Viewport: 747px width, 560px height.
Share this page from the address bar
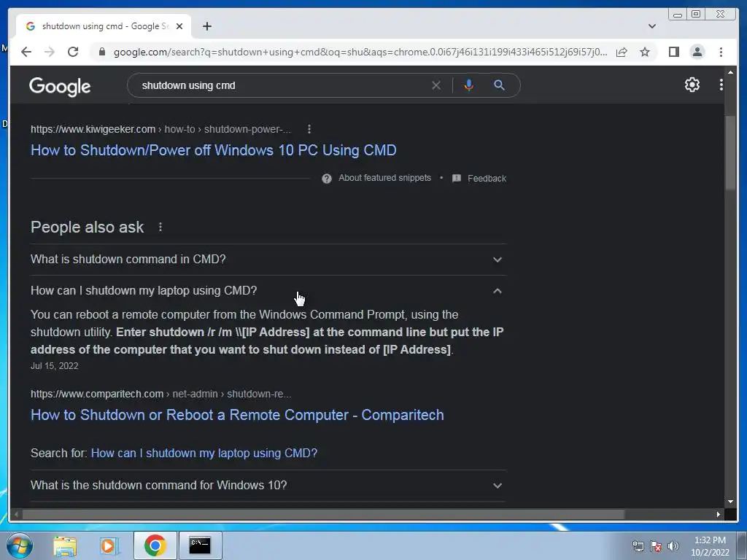coord(622,52)
